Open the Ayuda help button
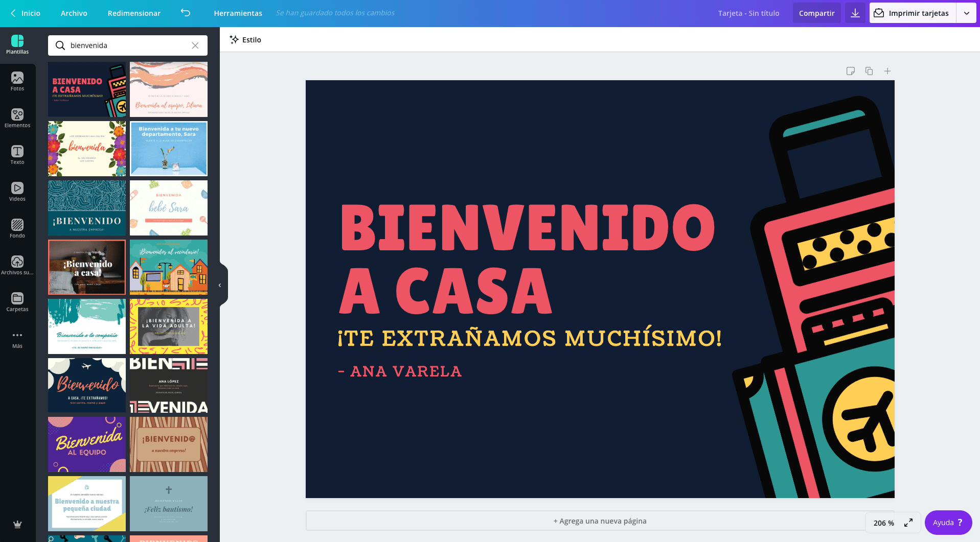Viewport: 980px width, 542px height. click(948, 523)
